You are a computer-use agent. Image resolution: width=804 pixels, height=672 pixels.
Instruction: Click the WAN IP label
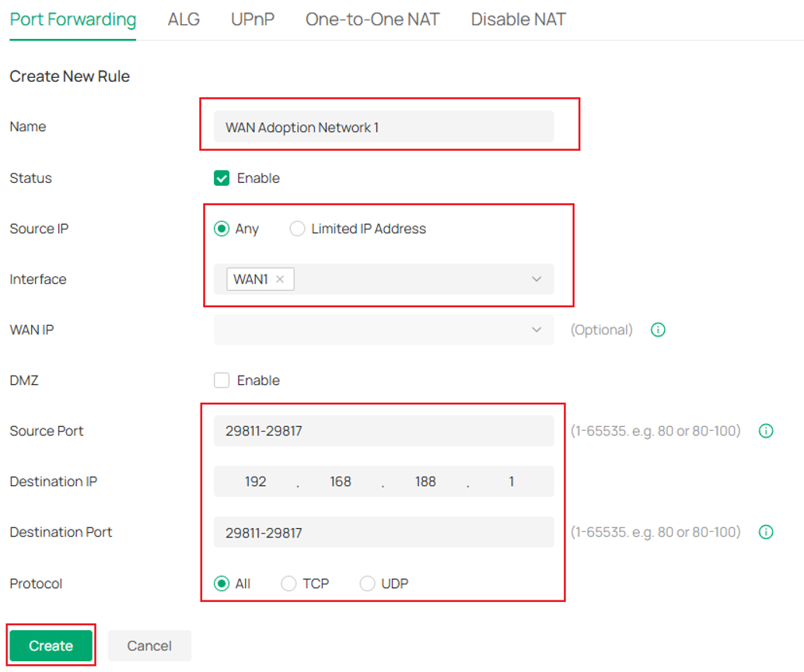(x=32, y=330)
